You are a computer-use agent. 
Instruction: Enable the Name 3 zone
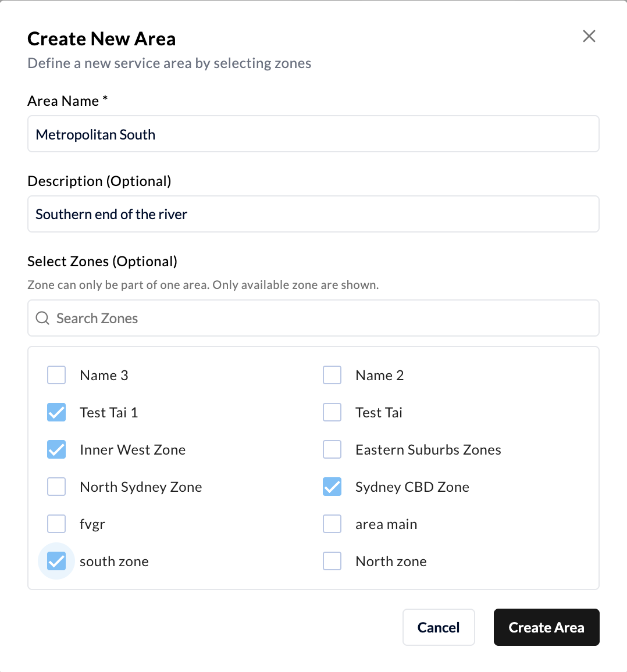coord(56,375)
